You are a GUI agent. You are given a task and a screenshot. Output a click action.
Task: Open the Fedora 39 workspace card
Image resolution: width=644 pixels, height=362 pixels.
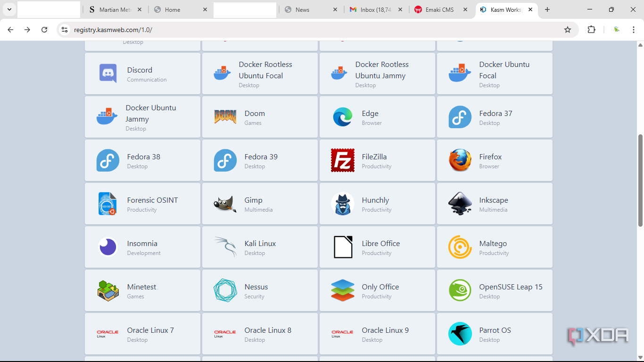[260, 160]
